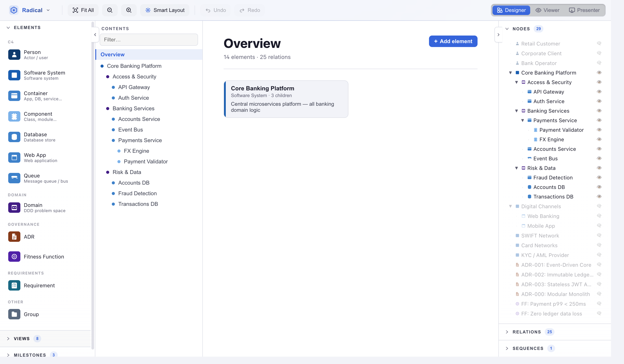Click the Add element button
The height and width of the screenshot is (364, 624).
coord(453,41)
